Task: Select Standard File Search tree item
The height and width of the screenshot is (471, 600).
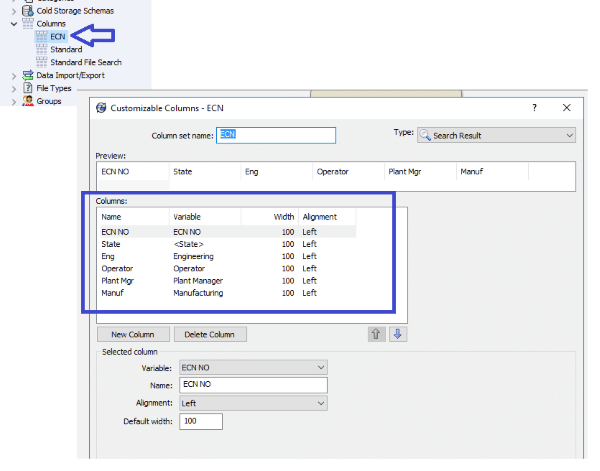Action: point(86,62)
